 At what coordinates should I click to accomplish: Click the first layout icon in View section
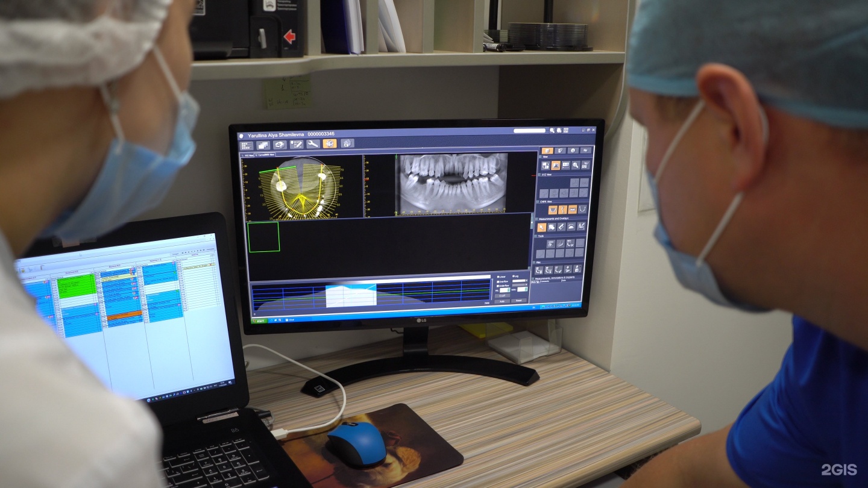coord(546,166)
